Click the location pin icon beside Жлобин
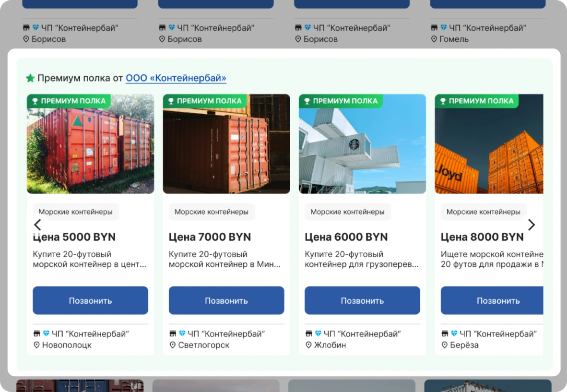Screen dimensions: 567x392 [308, 345]
